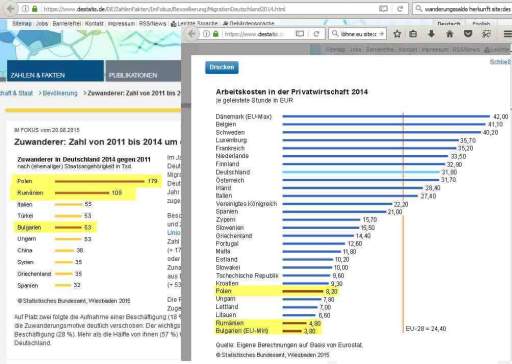Reload the background browser page
Viewport: 512px width, 364px height.
[400, 9]
